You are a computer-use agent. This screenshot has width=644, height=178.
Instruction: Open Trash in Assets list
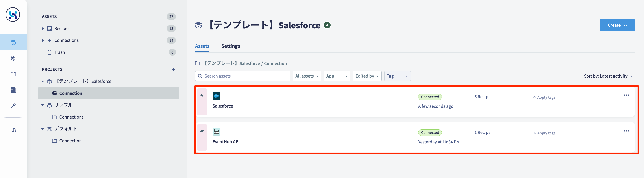[x=59, y=52]
